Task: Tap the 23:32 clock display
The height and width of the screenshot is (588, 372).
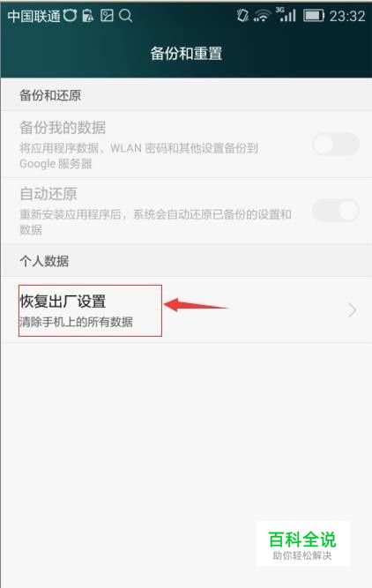Action: tap(347, 16)
